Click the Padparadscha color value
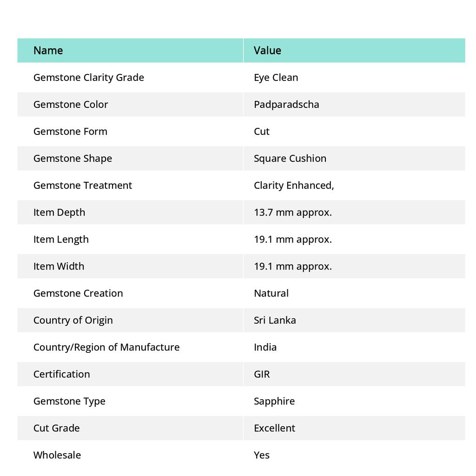 286,105
